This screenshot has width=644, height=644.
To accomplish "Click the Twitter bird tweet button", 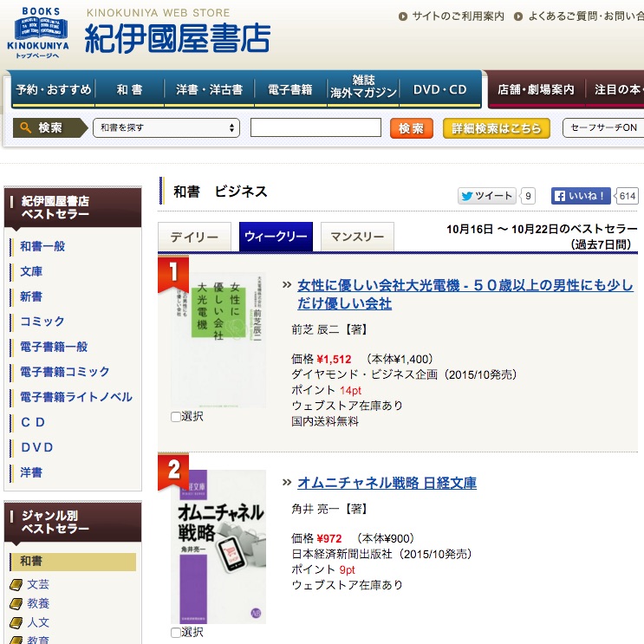I will [x=487, y=196].
